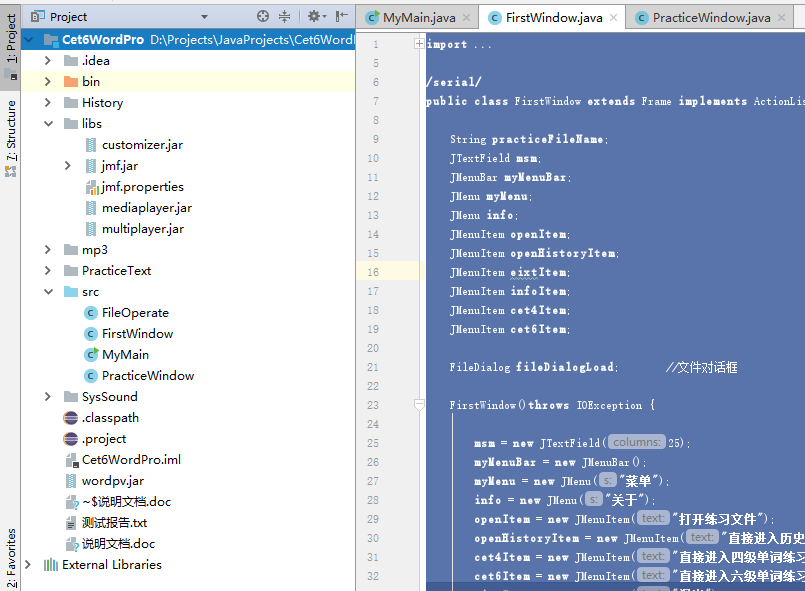Unfold the collapsed import block
The width and height of the screenshot is (805, 591).
419,44
